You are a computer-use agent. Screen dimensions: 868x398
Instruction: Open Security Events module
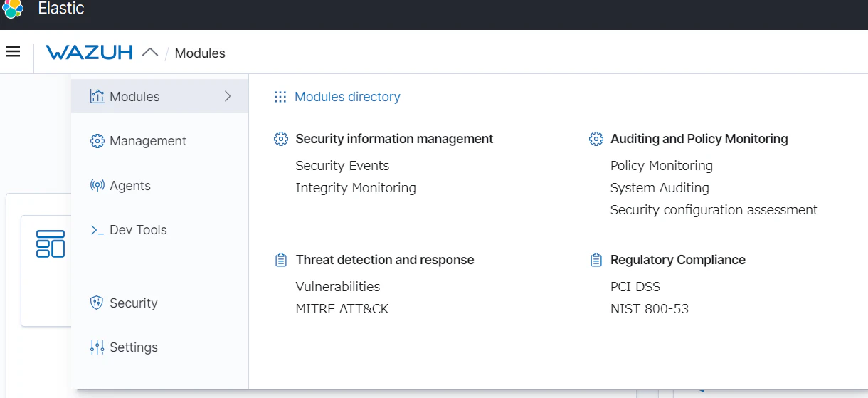click(342, 166)
